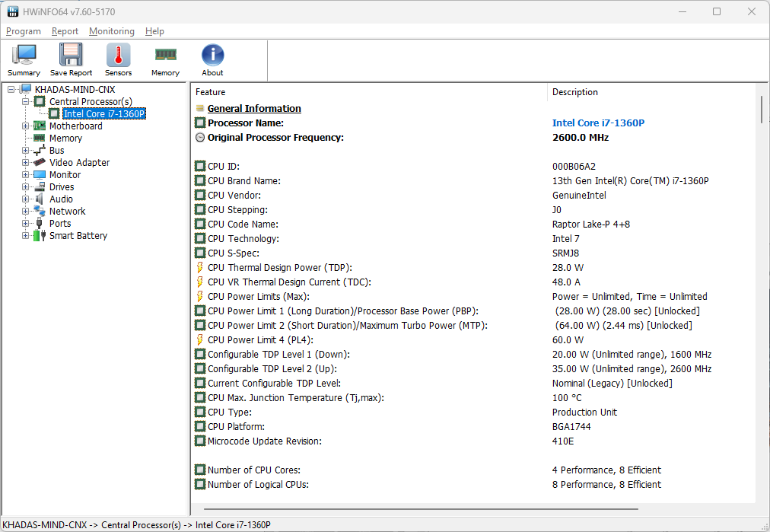The image size is (770, 532).
Task: Click the Memory module tree icon
Action: click(40, 138)
